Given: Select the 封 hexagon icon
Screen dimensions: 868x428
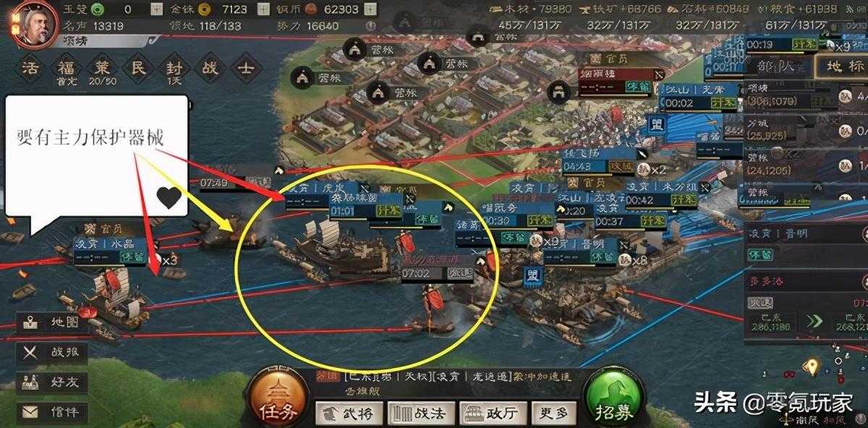Looking at the screenshot, I should point(174,70).
